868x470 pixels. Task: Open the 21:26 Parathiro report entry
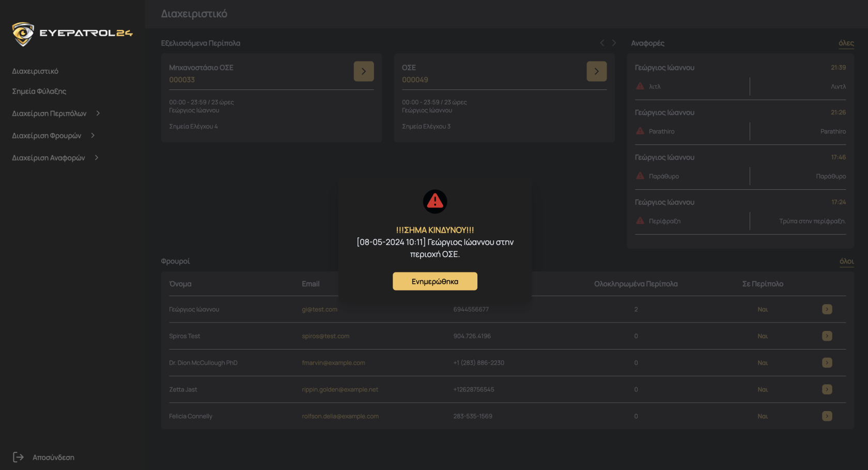point(740,123)
